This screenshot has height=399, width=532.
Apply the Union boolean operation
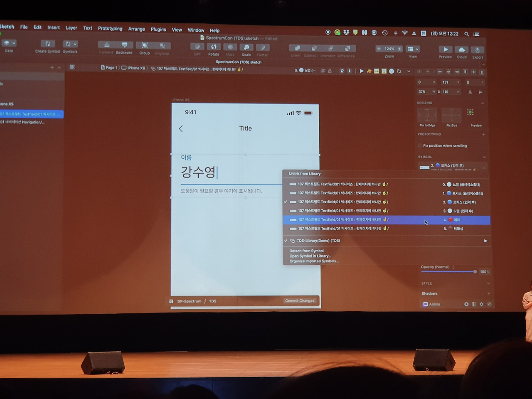click(x=297, y=48)
